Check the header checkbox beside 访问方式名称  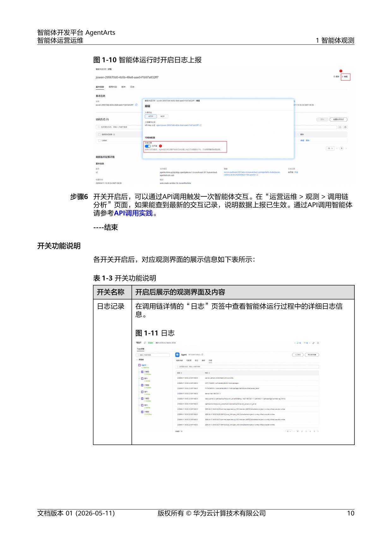(99, 135)
